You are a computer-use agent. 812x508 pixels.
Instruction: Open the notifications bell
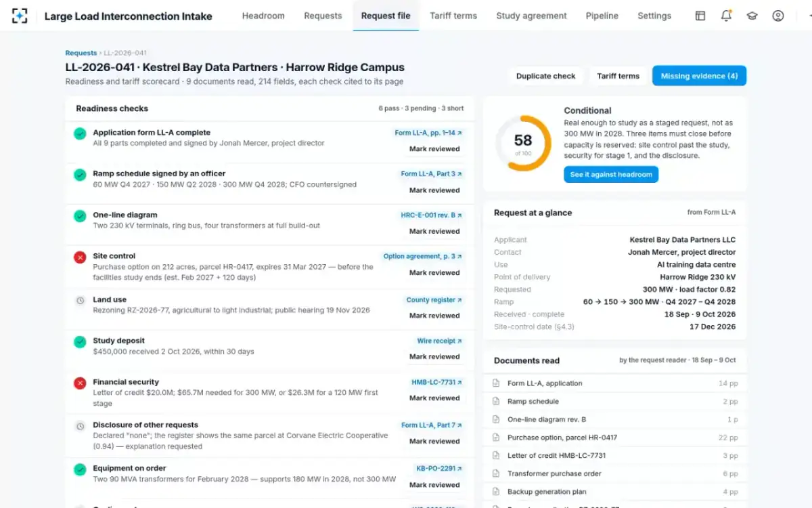726,16
